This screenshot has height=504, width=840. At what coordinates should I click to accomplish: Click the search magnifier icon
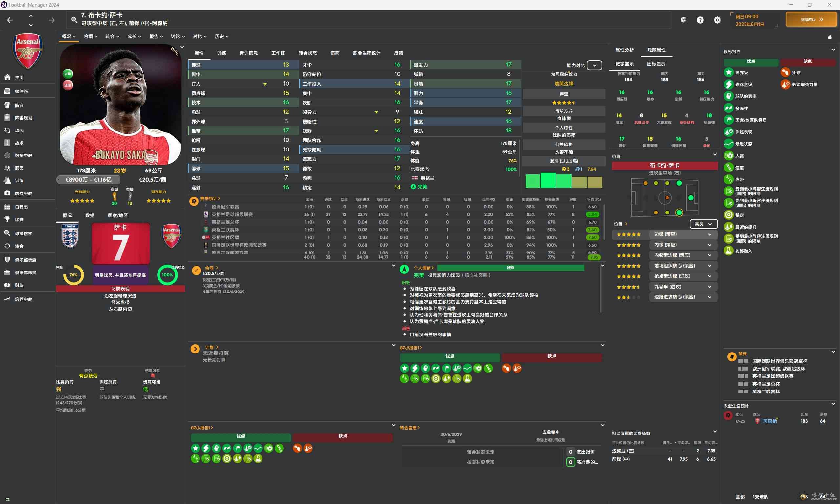coord(74,20)
